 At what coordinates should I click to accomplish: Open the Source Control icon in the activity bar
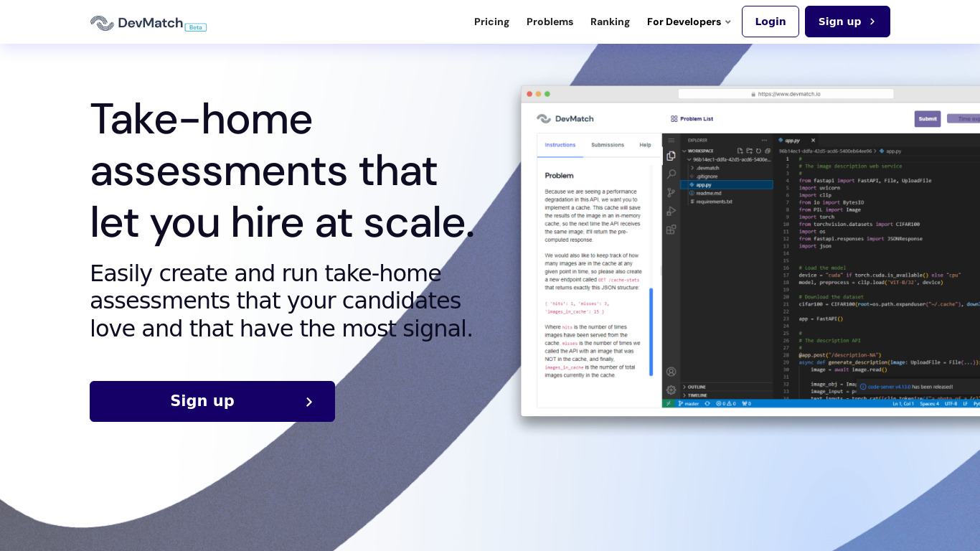point(671,192)
